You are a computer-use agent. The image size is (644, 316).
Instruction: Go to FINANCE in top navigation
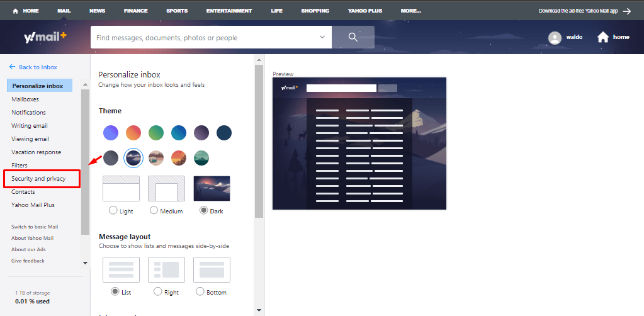coord(136,11)
